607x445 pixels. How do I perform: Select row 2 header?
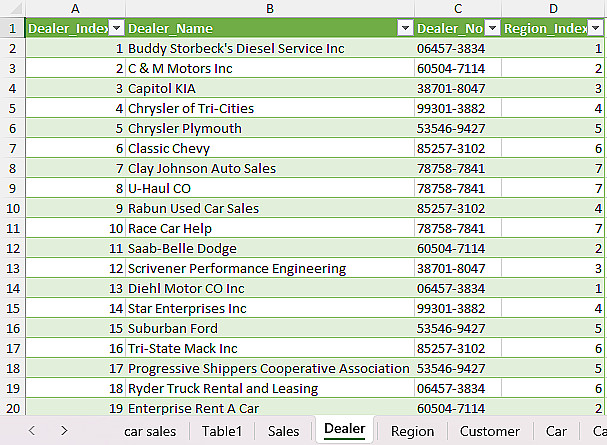point(12,48)
